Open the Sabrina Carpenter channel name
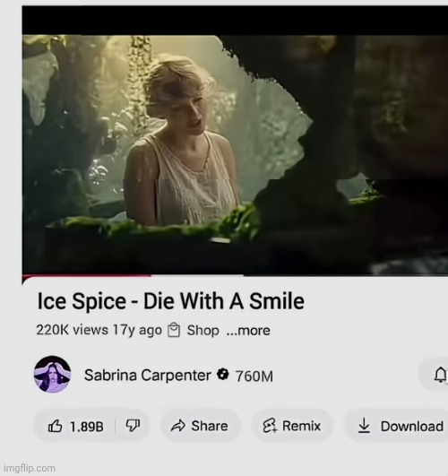The width and height of the screenshot is (448, 476). (x=148, y=376)
